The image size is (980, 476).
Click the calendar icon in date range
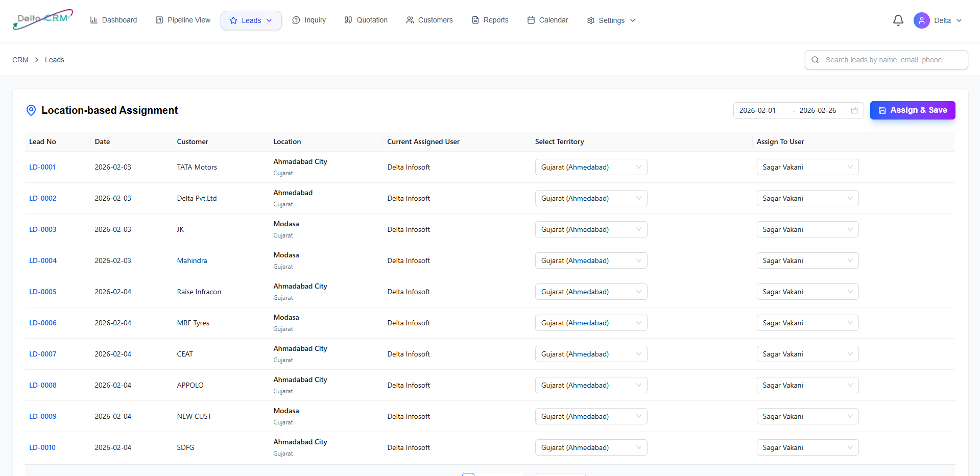tap(854, 110)
